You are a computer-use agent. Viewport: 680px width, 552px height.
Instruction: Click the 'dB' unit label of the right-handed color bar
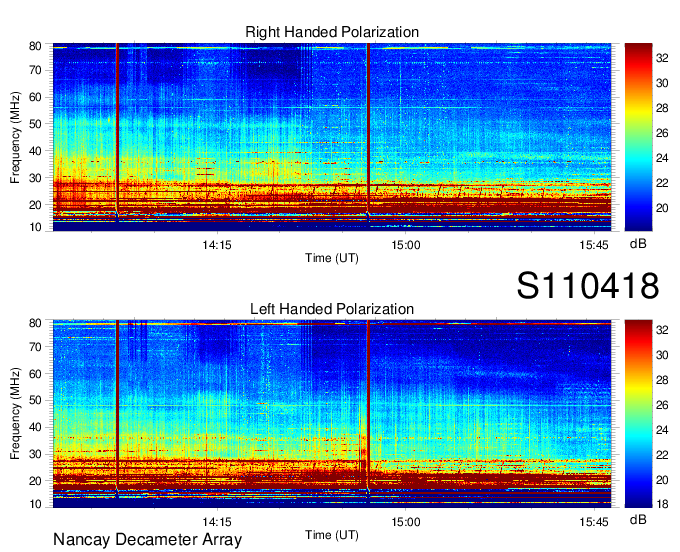coord(638,244)
